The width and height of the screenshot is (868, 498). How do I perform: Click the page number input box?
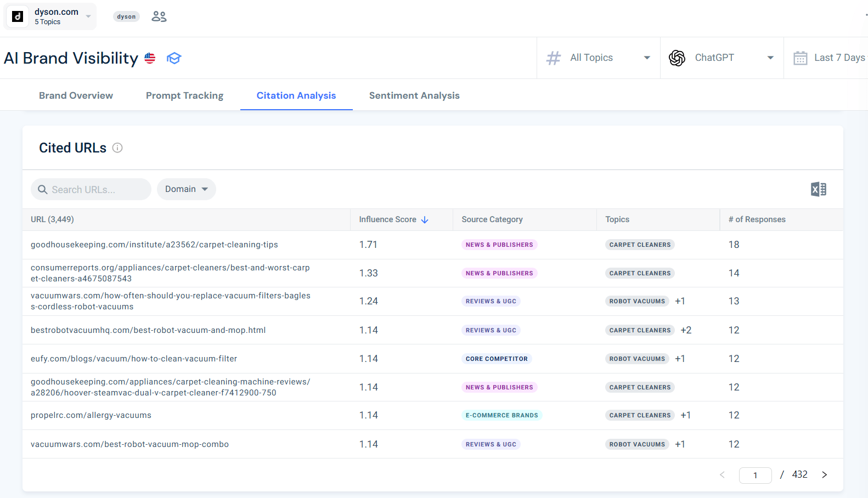click(755, 475)
